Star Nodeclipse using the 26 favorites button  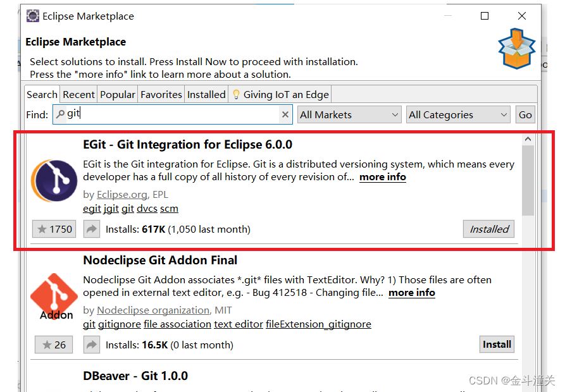(x=54, y=345)
